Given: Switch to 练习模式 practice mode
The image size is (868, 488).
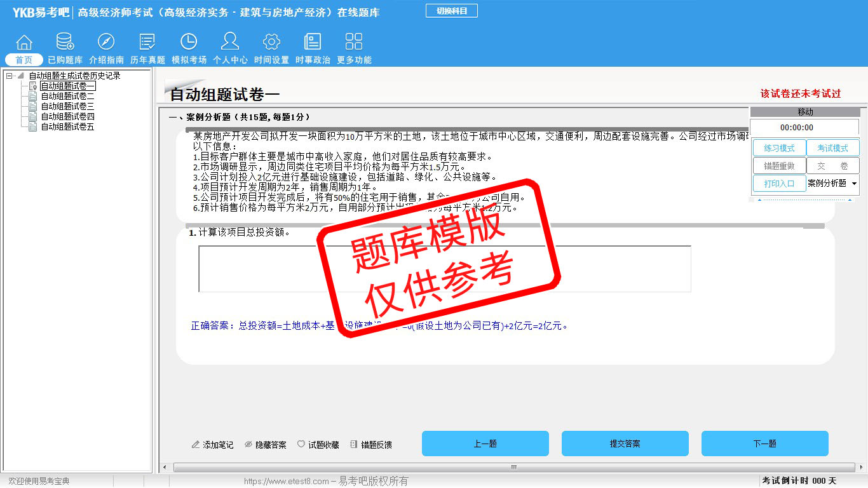Looking at the screenshot, I should (779, 148).
